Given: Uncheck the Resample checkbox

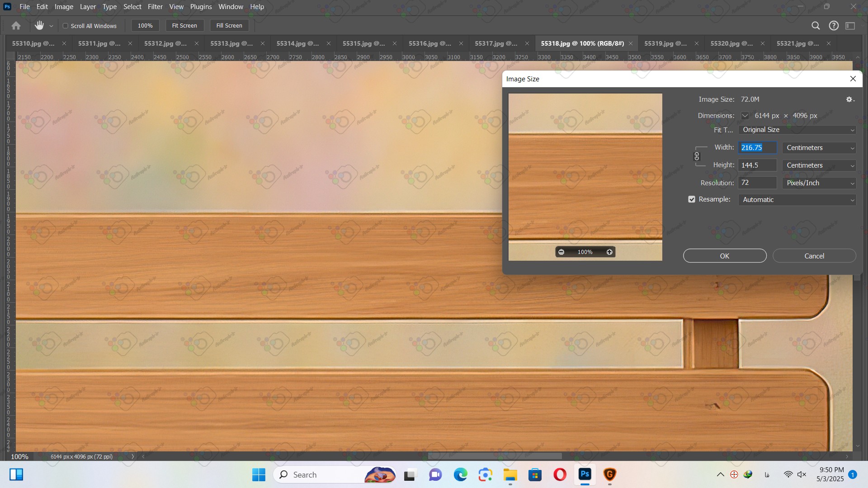Looking at the screenshot, I should click(692, 199).
